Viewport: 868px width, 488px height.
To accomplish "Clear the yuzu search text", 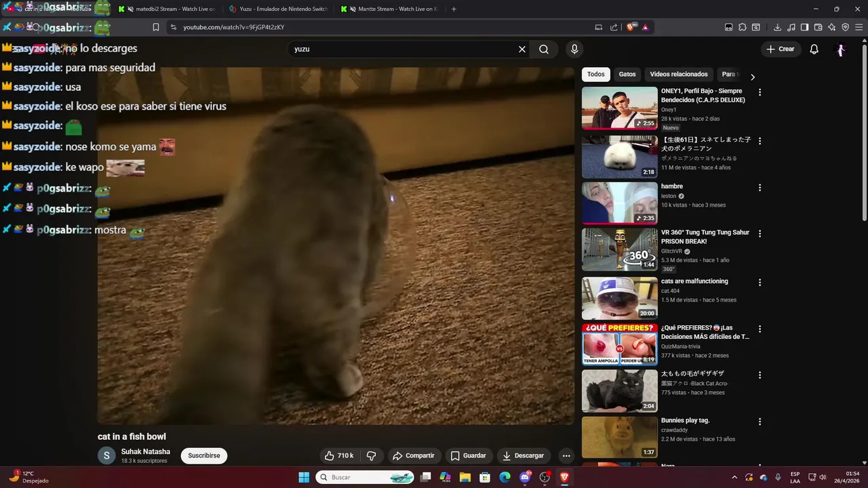I will pyautogui.click(x=522, y=49).
